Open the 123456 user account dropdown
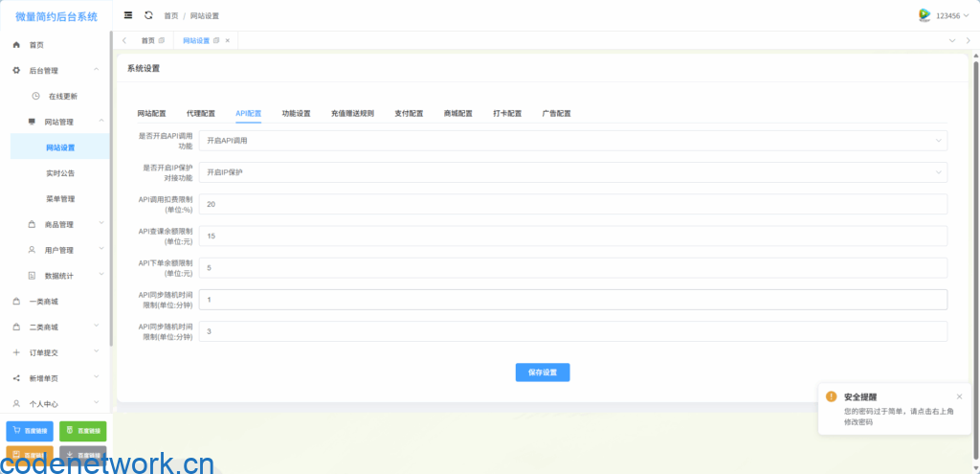This screenshot has width=980, height=474. (x=947, y=15)
